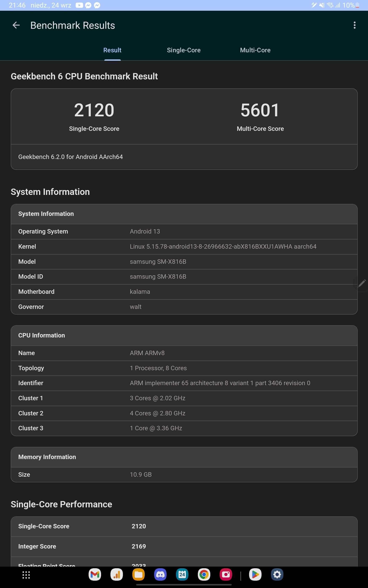
Task: Tap the Motherboard value kalama
Action: 140,292
